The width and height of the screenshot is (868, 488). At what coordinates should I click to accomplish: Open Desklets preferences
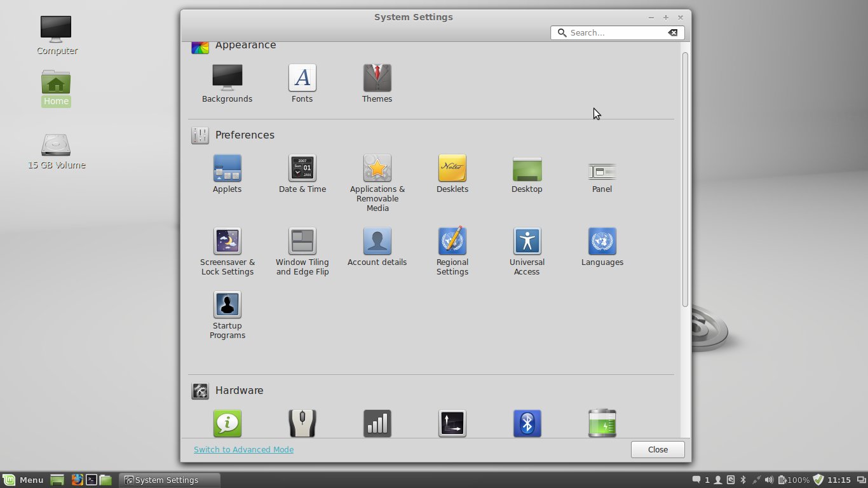click(x=452, y=169)
